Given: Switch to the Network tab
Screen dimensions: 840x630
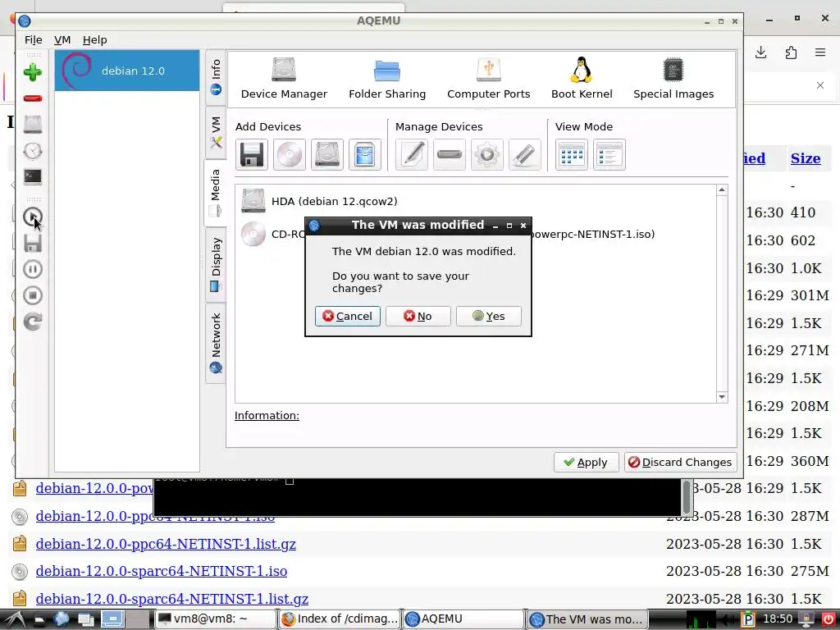Looking at the screenshot, I should point(216,343).
